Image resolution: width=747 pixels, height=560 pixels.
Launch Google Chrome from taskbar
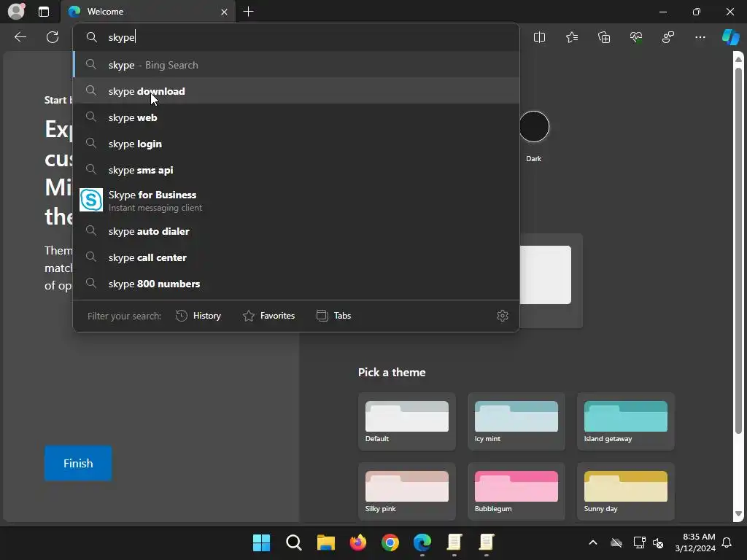pyautogui.click(x=390, y=542)
